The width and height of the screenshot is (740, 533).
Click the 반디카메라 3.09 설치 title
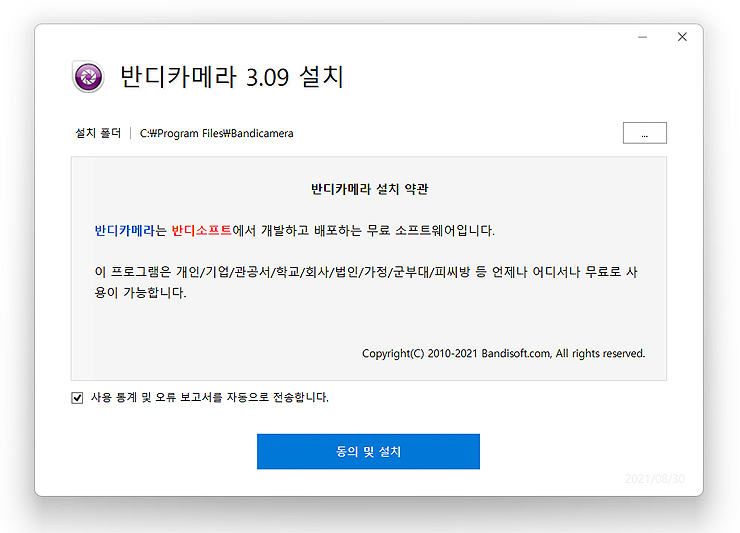click(232, 76)
